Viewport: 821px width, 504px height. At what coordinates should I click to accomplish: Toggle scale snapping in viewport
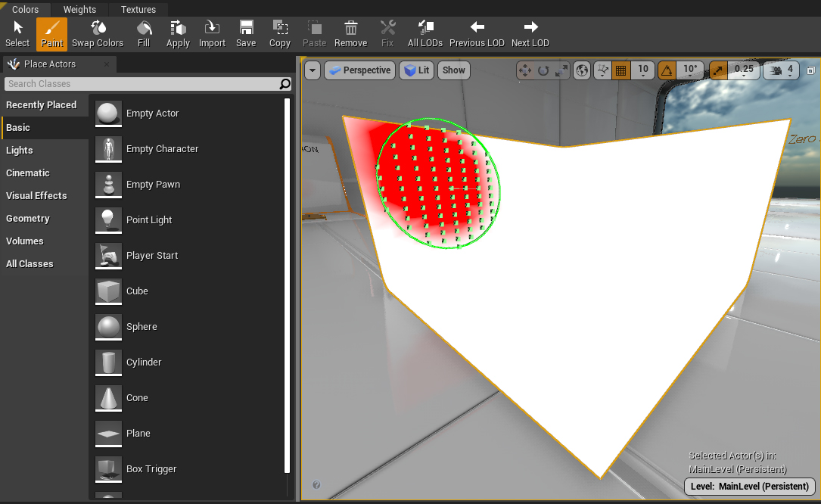718,70
